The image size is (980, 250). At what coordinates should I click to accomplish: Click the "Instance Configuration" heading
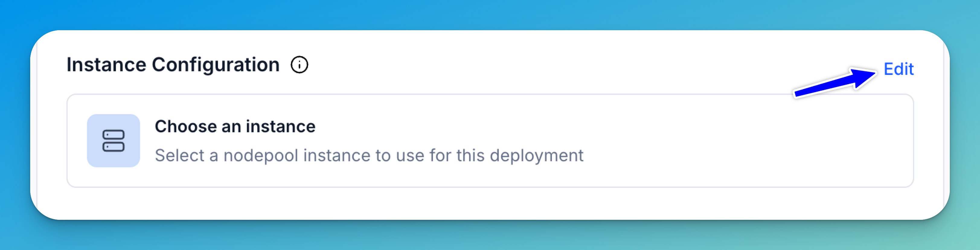pyautogui.click(x=173, y=65)
